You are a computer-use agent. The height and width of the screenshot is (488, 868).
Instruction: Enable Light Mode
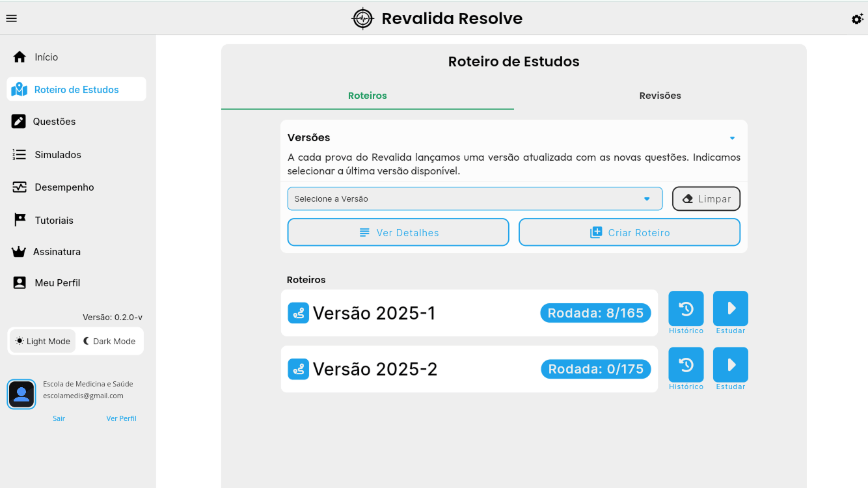[x=42, y=340]
